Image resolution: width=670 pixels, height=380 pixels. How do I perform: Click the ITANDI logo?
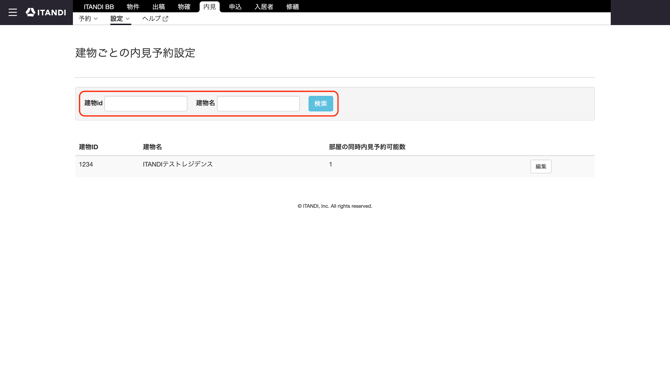[46, 12]
